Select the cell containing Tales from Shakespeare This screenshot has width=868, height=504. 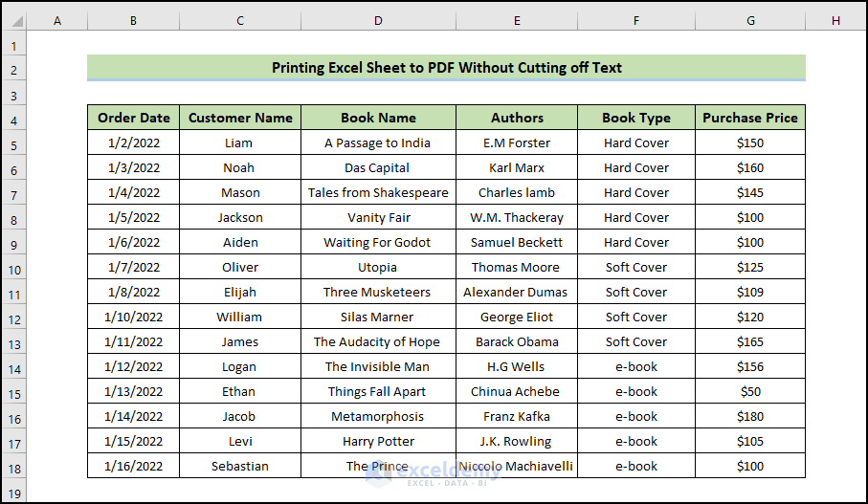click(x=378, y=193)
